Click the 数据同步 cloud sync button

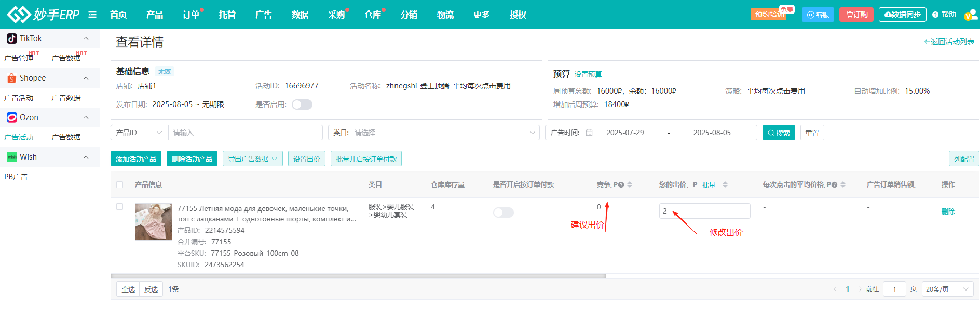tap(902, 15)
